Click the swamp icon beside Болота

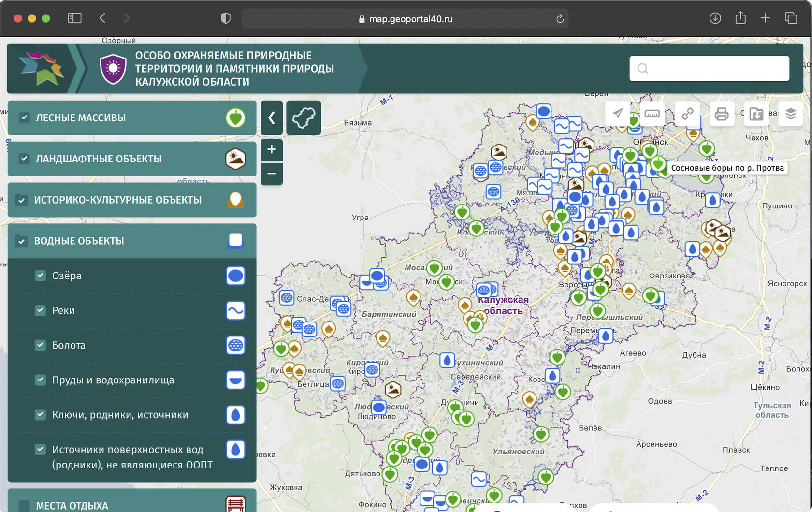coord(235,345)
